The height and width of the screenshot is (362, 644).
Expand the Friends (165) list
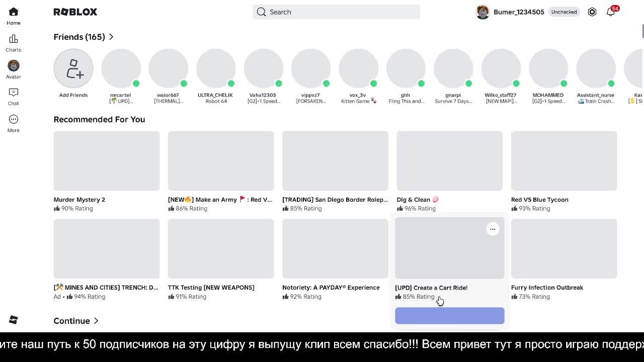84,37
